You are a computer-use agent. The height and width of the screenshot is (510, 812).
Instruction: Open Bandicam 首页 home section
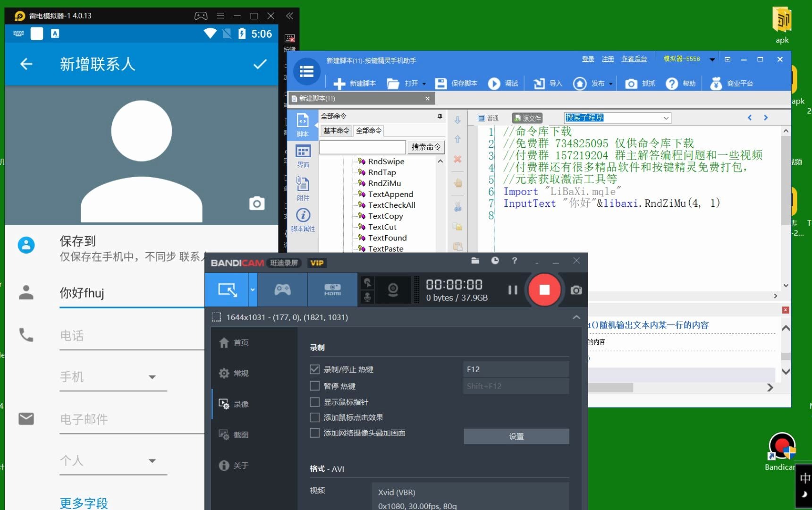coord(234,342)
